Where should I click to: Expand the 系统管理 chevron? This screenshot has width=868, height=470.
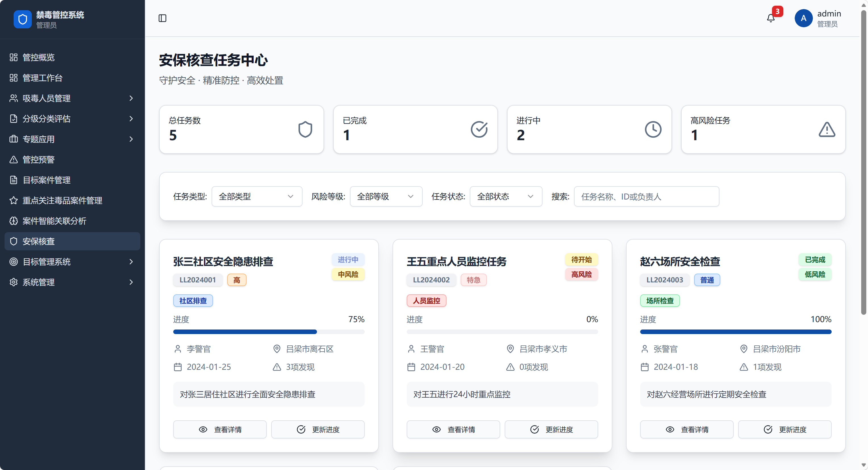pyautogui.click(x=131, y=282)
